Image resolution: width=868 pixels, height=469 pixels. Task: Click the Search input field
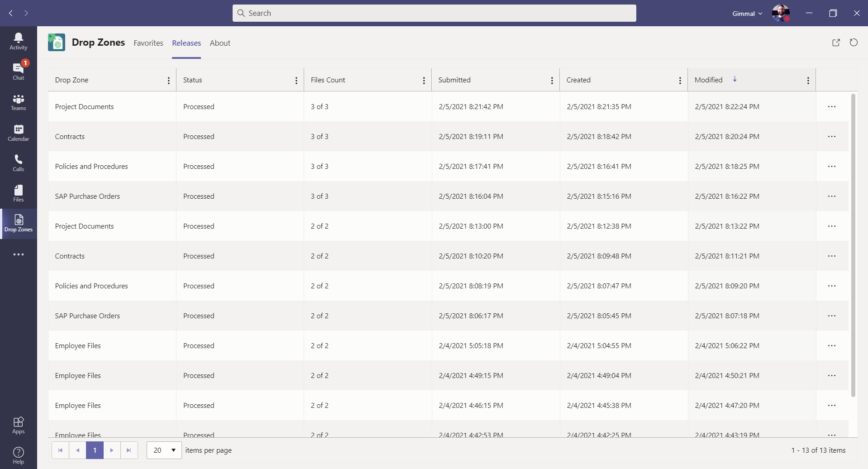coord(434,13)
